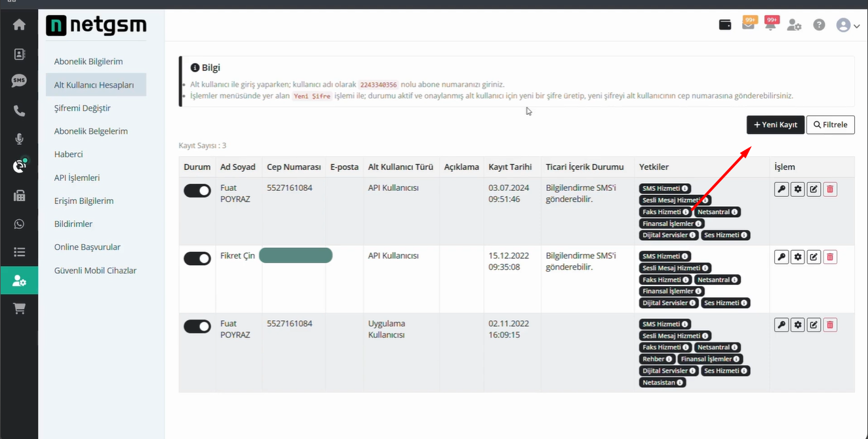Open the bell notifications icon
This screenshot has width=868, height=439.
(771, 24)
